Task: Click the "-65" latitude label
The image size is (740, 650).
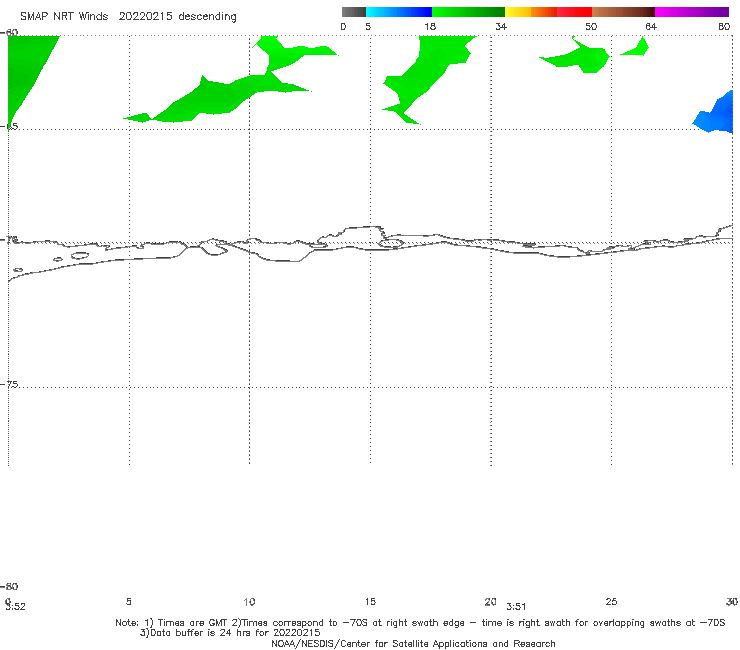Action: tap(10, 127)
